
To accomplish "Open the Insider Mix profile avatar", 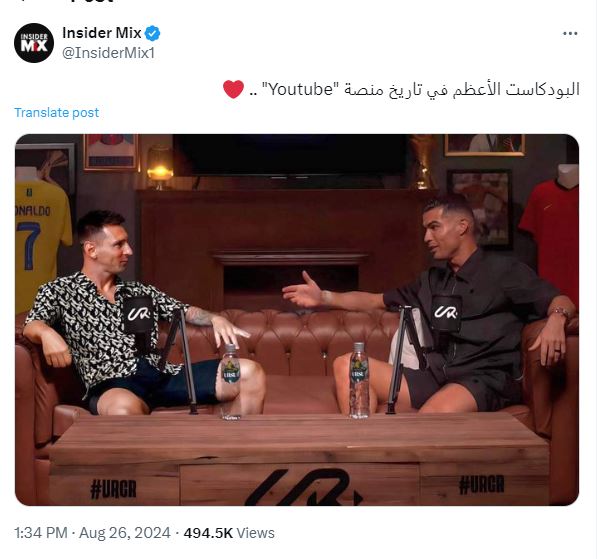I will [x=34, y=43].
